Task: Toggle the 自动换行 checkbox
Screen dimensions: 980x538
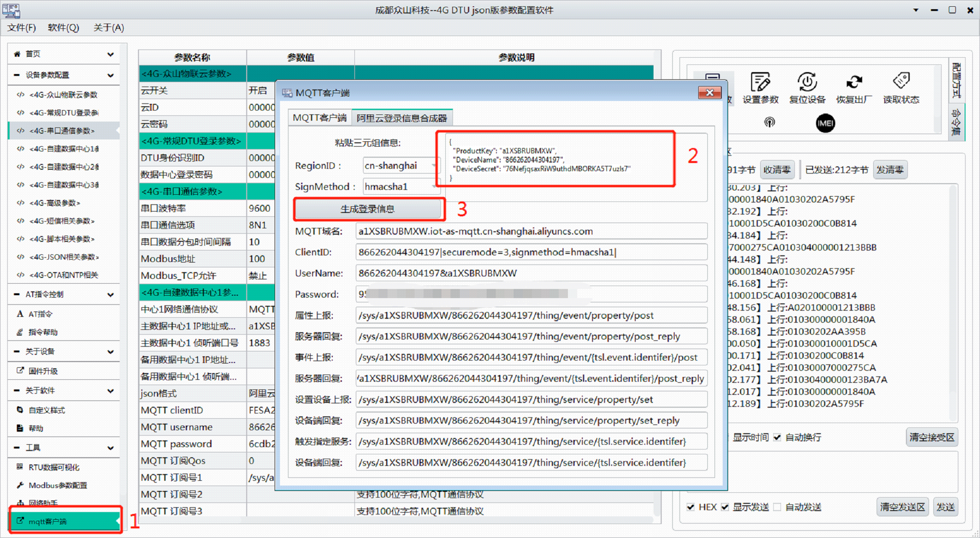Action: (x=777, y=437)
